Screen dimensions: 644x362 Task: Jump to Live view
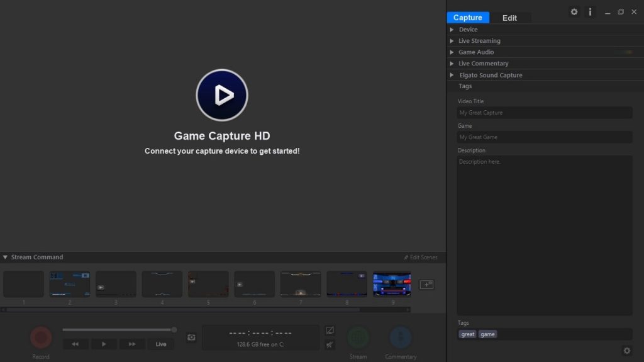coord(161,344)
